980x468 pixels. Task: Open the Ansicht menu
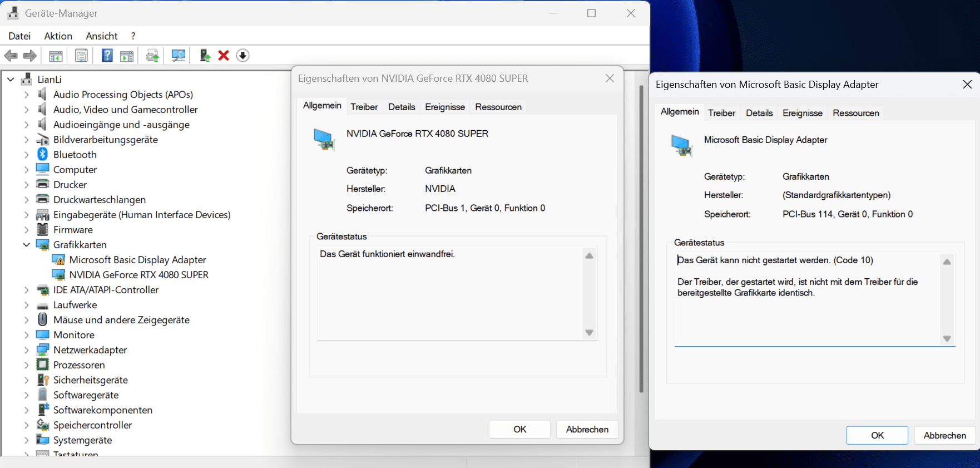pos(102,36)
